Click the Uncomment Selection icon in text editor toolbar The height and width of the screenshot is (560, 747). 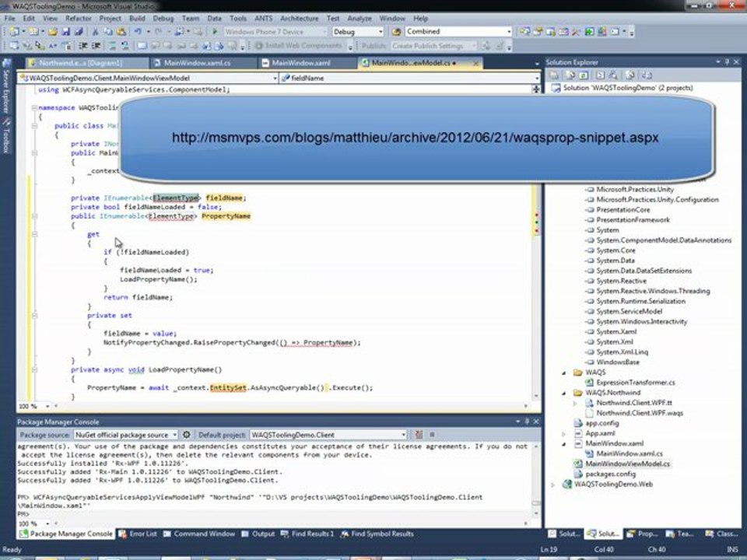[124, 46]
